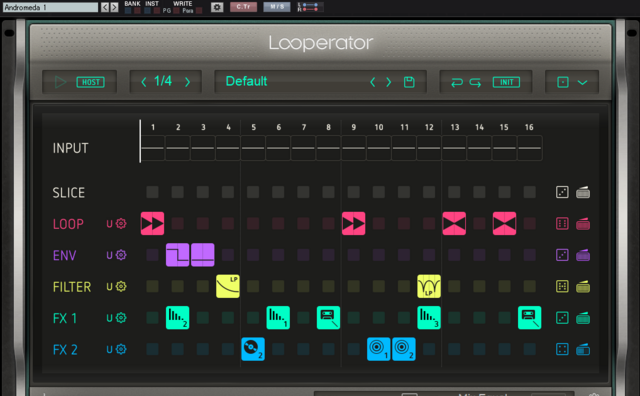The width and height of the screenshot is (640, 396).
Task: Save preset with the floppy disk icon
Action: [409, 82]
